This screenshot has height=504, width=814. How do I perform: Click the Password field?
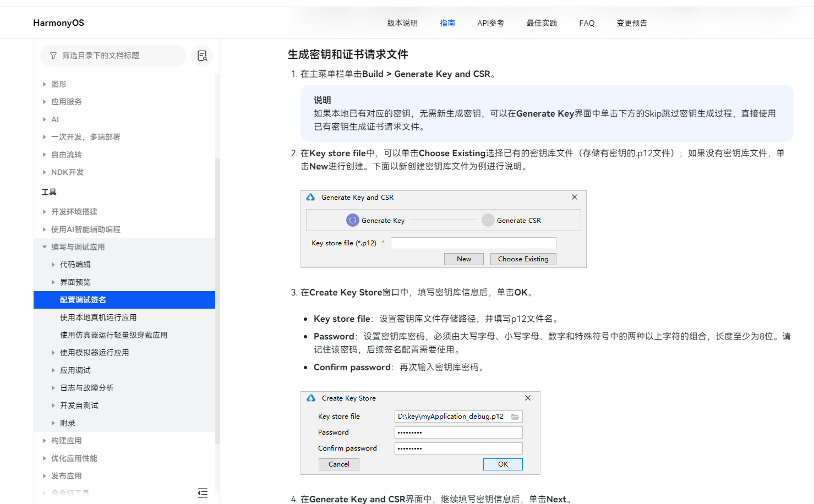[x=458, y=432]
